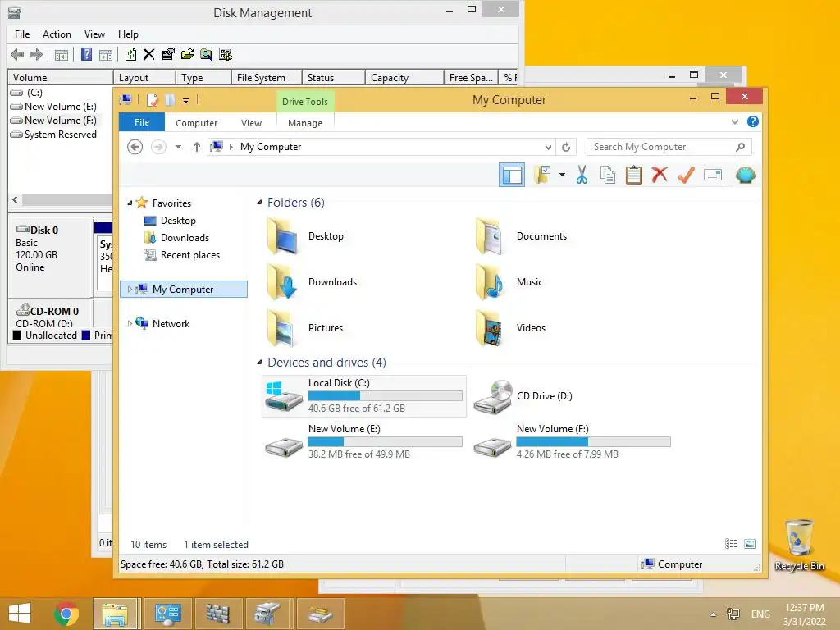Viewport: 840px width, 630px height.
Task: Click the red X Delete icon in My Computer
Action: tap(660, 175)
